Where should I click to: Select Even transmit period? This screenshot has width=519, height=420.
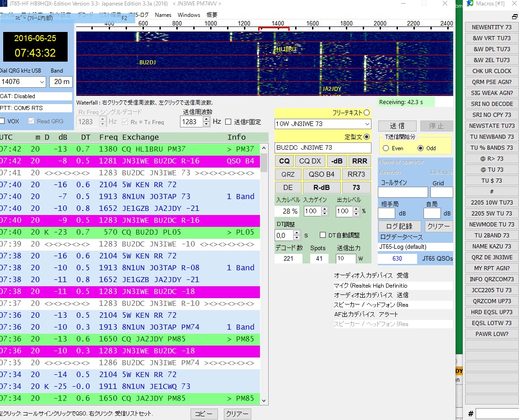click(386, 148)
